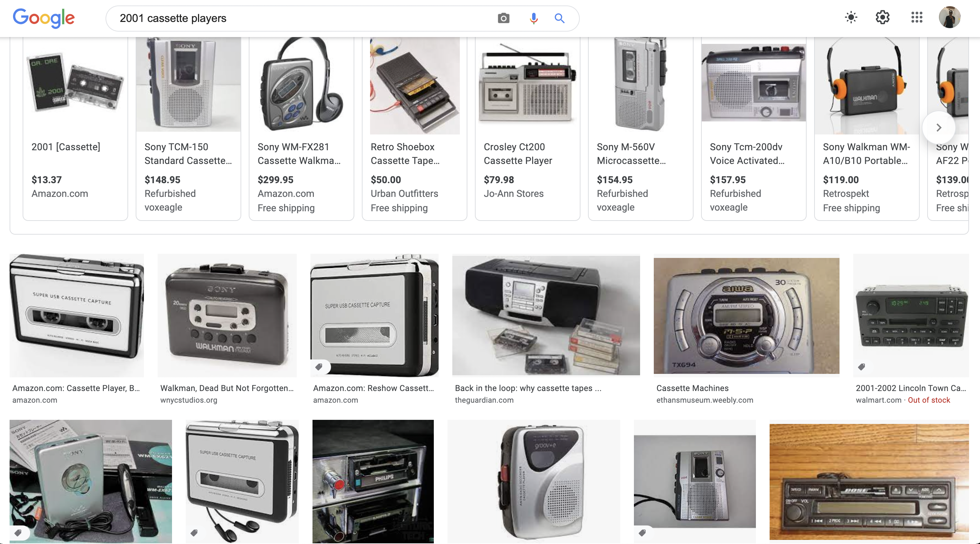Screen dimensions: 980x544
Task: Open Crosley Ct200 Cassette Player listing
Action: (527, 129)
